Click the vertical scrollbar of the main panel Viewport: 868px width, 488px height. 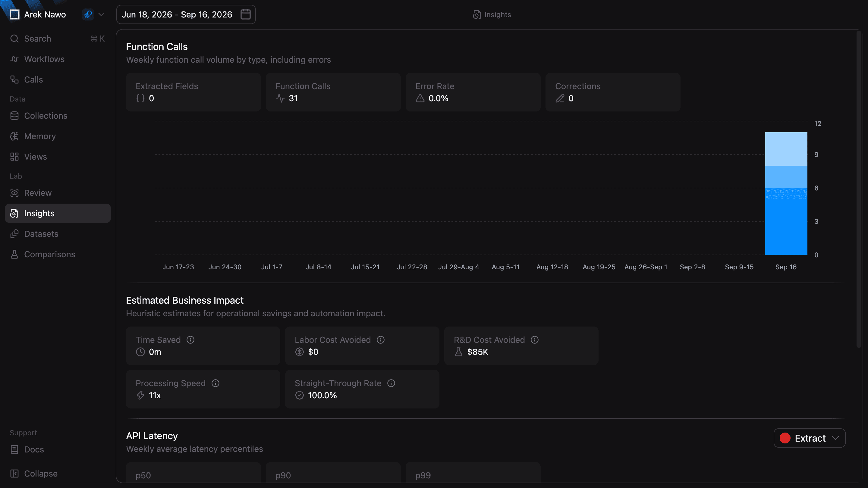click(x=859, y=189)
